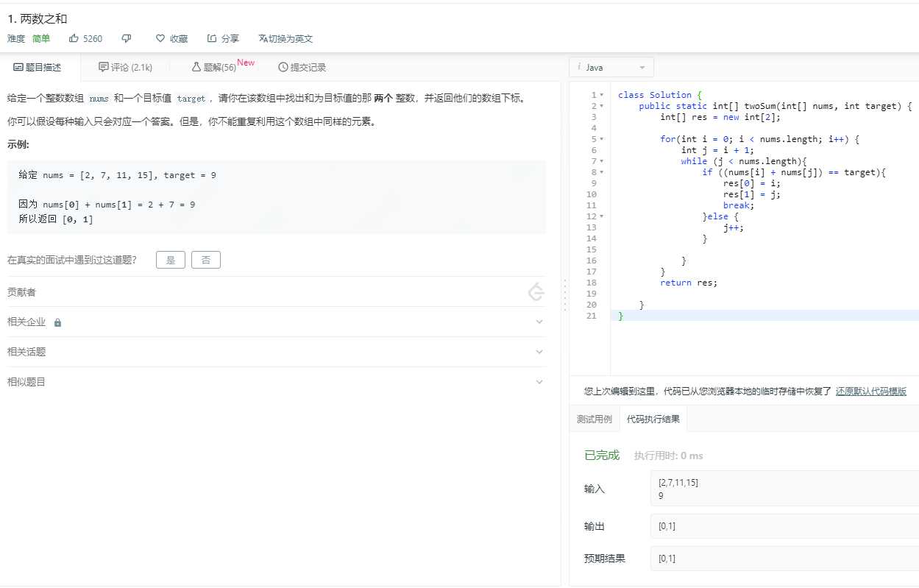Click the 'break;' code line
919x588 pixels.
pyautogui.click(x=739, y=205)
